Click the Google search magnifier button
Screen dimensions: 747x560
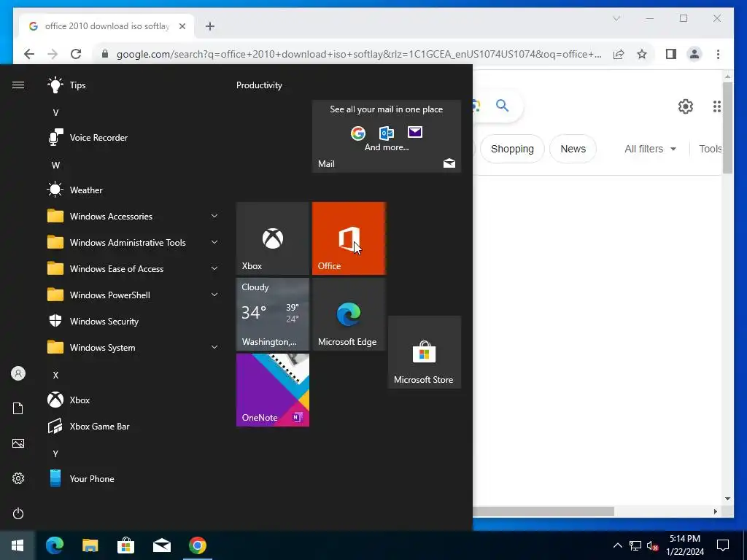(x=502, y=105)
